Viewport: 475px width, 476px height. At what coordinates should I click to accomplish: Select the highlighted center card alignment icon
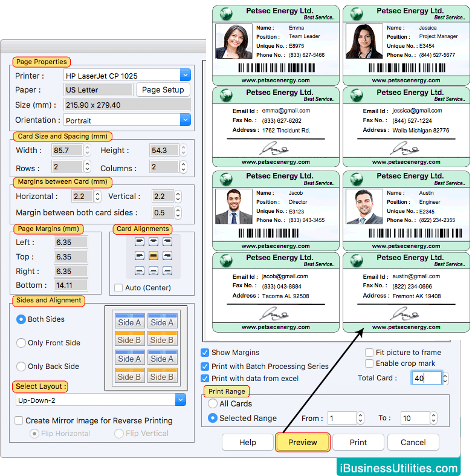click(x=153, y=256)
